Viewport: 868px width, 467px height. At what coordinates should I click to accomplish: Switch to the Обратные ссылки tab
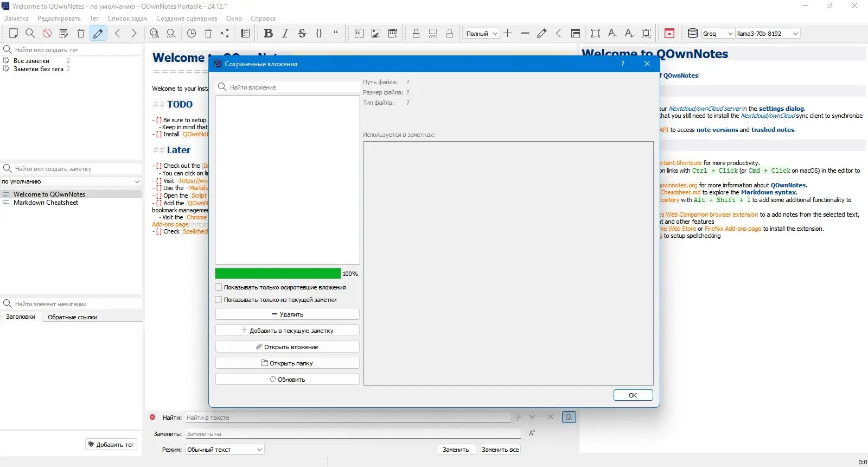coord(73,317)
